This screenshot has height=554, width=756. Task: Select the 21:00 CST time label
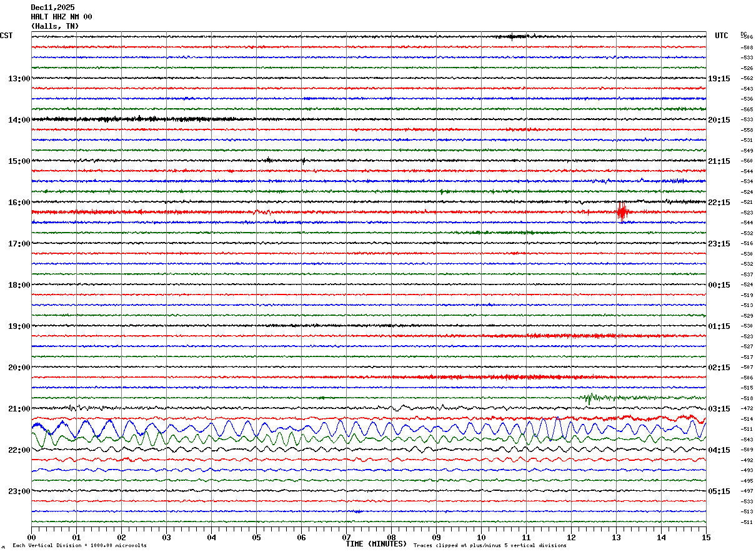click(x=19, y=409)
